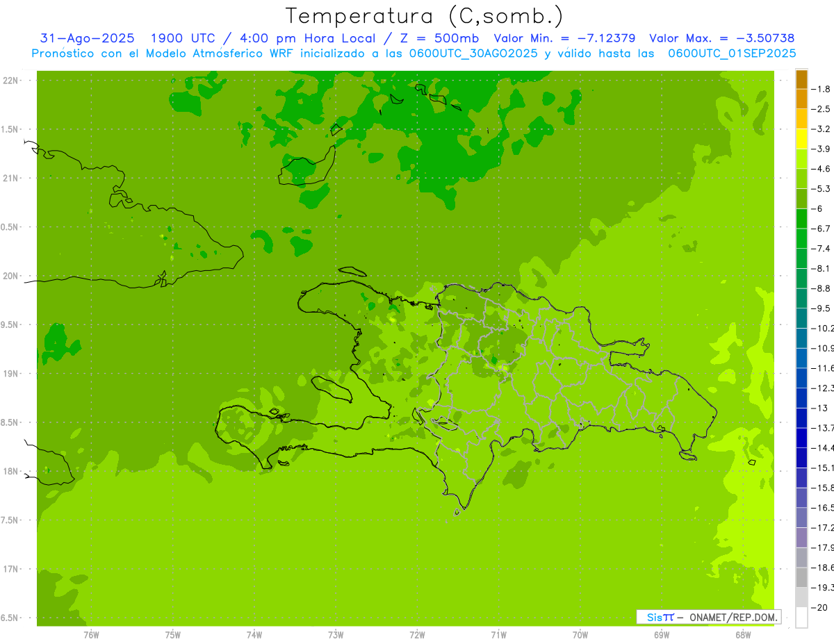This screenshot has height=644, width=834.
Task: Click the '-20' colorbar value
Action: [821, 607]
